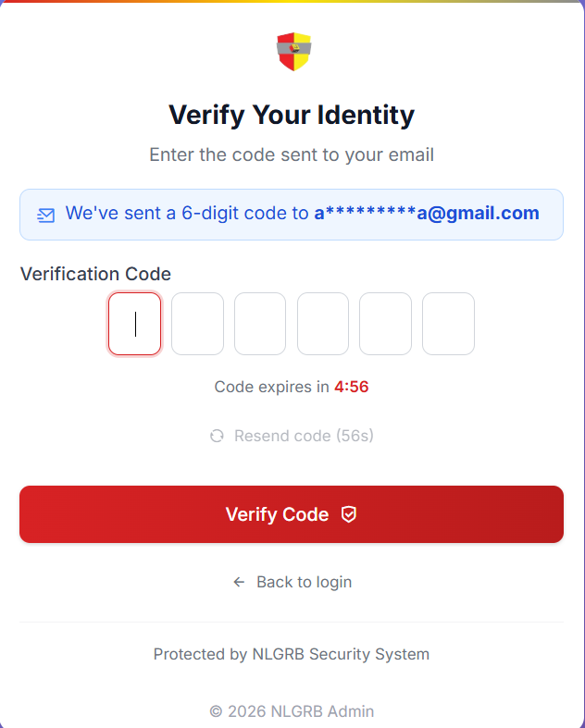Click the envelope icon in the info banner
The height and width of the screenshot is (728, 585).
tap(45, 215)
